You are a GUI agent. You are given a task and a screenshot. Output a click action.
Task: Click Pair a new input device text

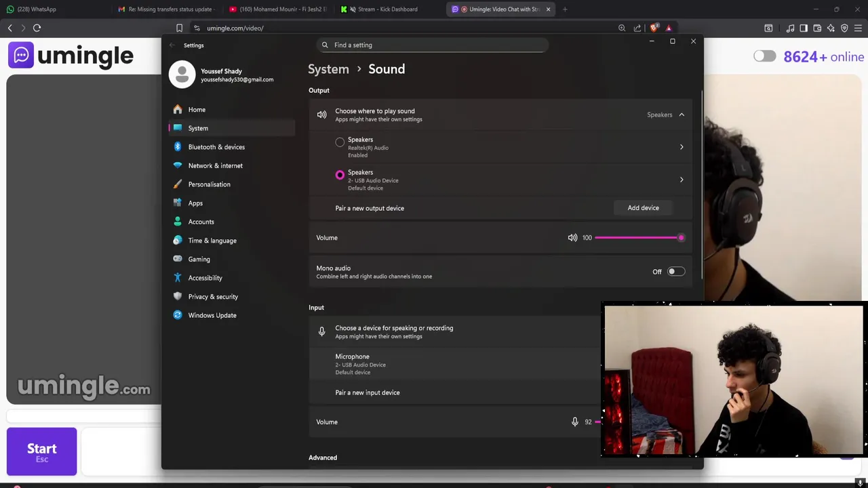pyautogui.click(x=368, y=392)
